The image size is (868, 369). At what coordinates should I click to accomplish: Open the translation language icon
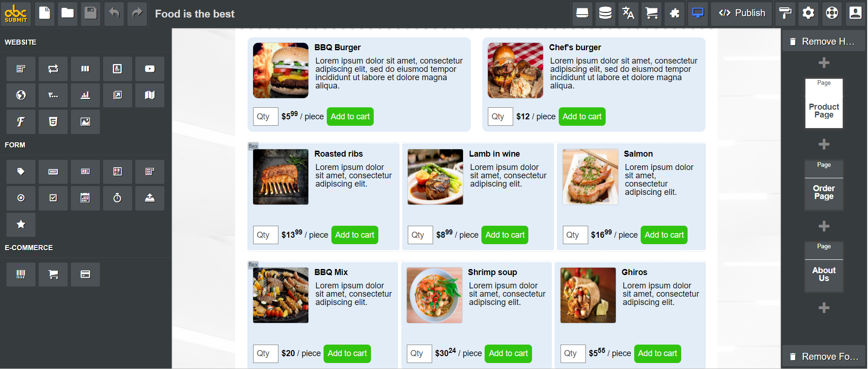coord(628,13)
